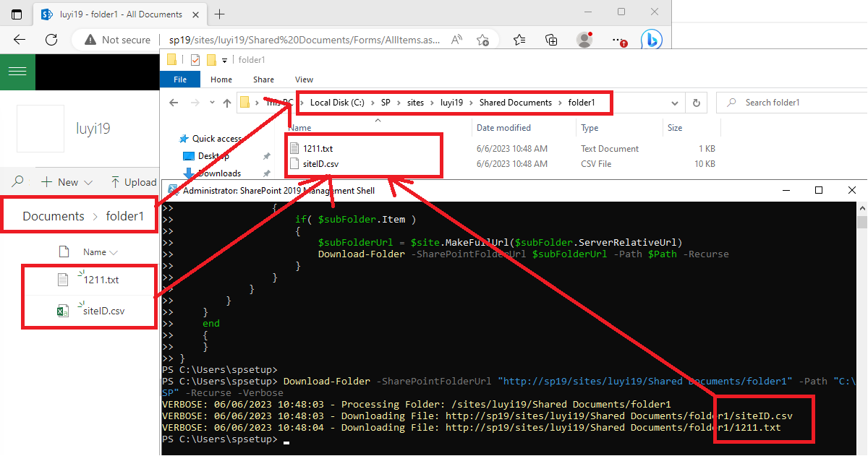Select siteID.csv file in Explorer

pos(313,164)
